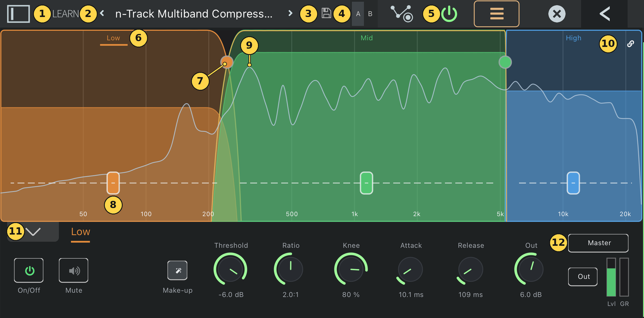Go to the previous preset arrow
644x318 pixels.
(102, 13)
